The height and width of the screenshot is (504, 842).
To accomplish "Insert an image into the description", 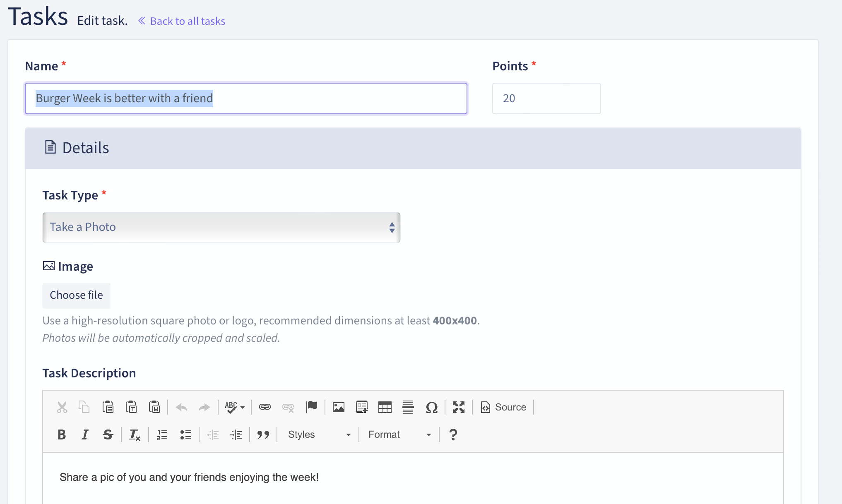I will point(339,407).
